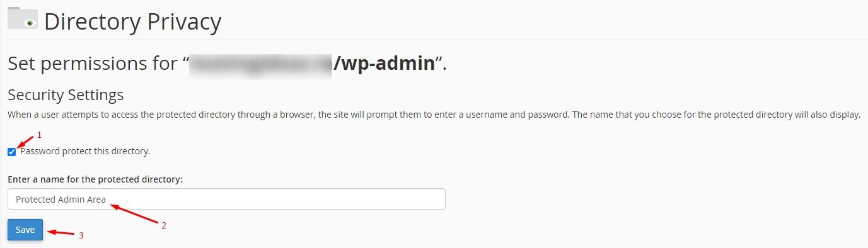This screenshot has height=248, width=868.
Task: Focus the protected directory name field
Action: [x=226, y=200]
